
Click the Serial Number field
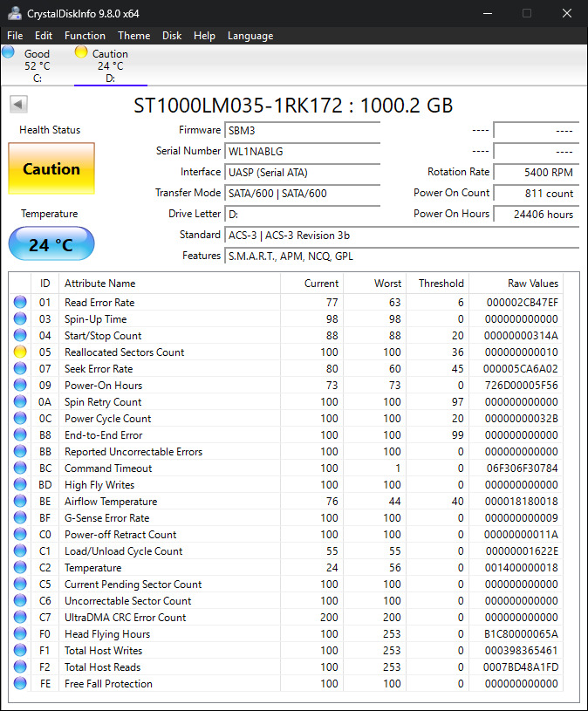pyautogui.click(x=302, y=151)
